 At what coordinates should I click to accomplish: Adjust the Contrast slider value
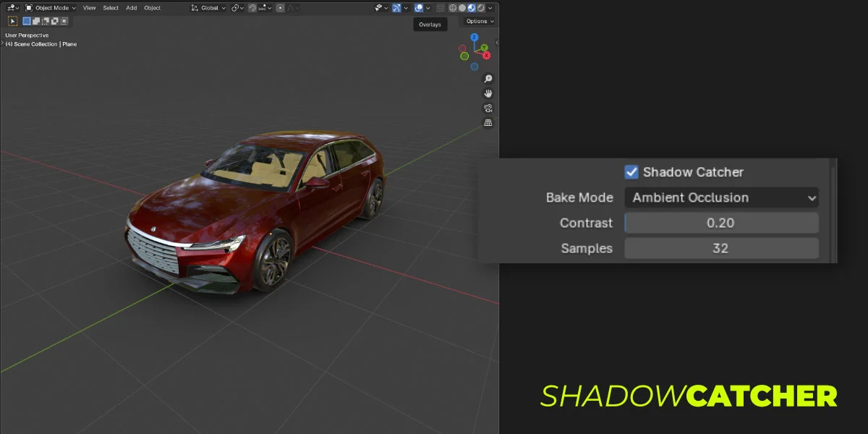tap(721, 223)
